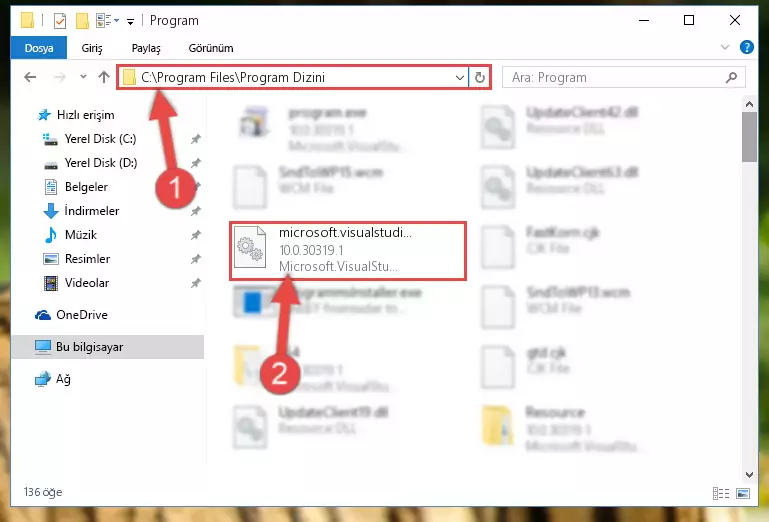
Task: Open İndirmeler folder in sidebar
Action: pos(92,211)
